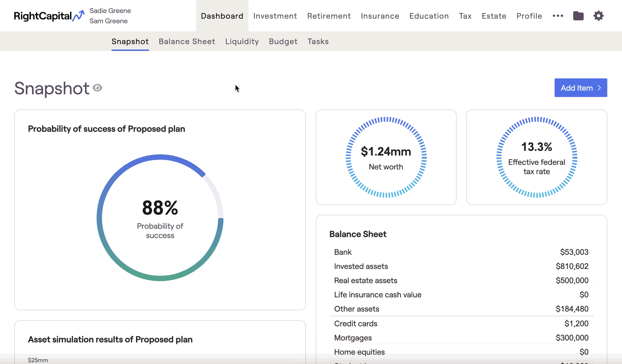This screenshot has height=364, width=622.
Task: Expand the three-dot more menu
Action: pos(558,16)
